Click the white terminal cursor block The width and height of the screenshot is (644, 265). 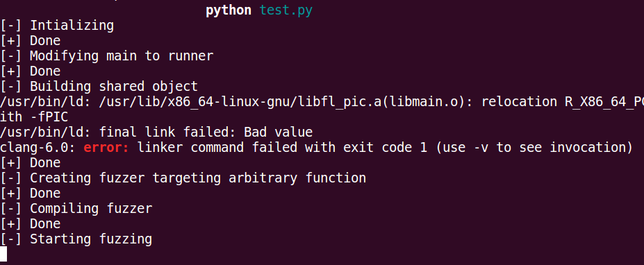point(3,255)
